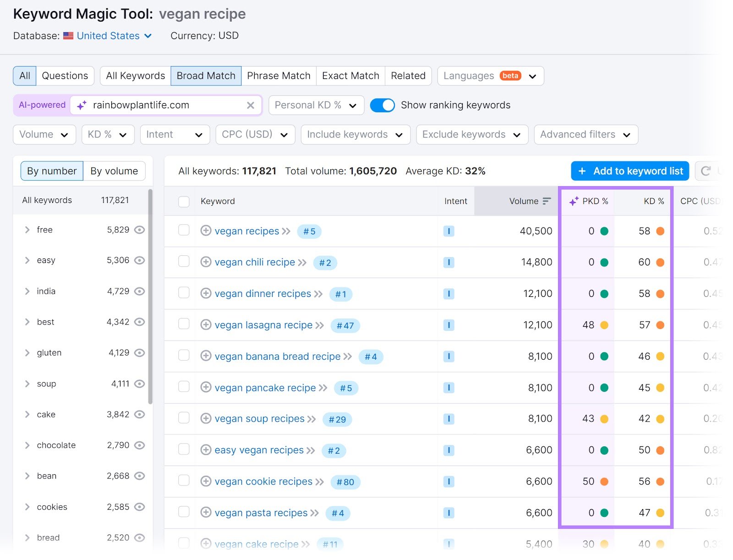Click the AI sparkle icon in domain field
The width and height of the screenshot is (733, 560).
(82, 105)
